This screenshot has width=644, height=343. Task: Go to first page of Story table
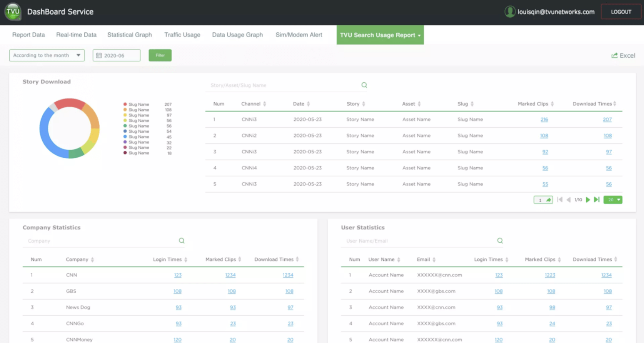tap(560, 200)
